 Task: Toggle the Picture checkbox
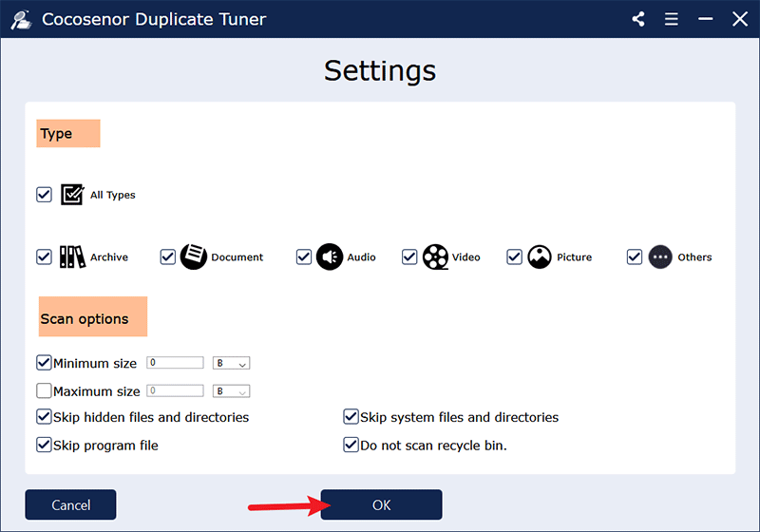514,256
